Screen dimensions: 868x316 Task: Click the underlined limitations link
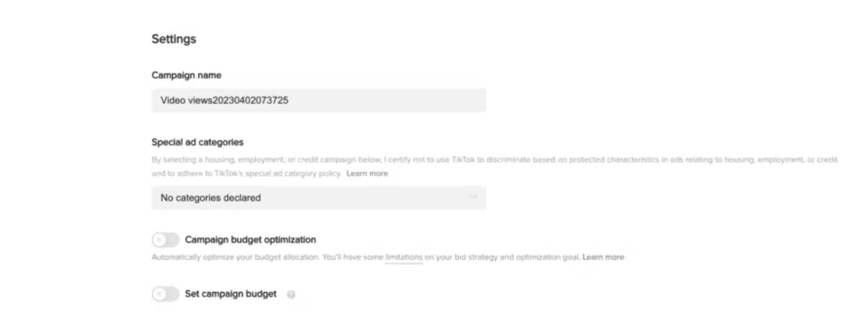pyautogui.click(x=404, y=257)
